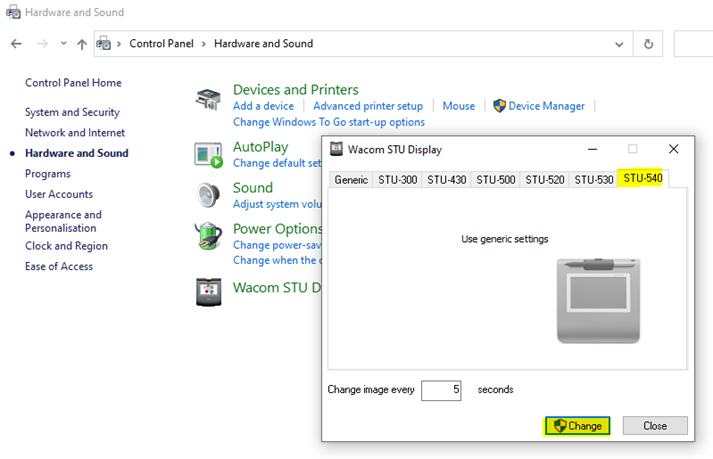The height and width of the screenshot is (459, 713).
Task: Minimize the Wacom STU Display dialog
Action: click(x=592, y=149)
